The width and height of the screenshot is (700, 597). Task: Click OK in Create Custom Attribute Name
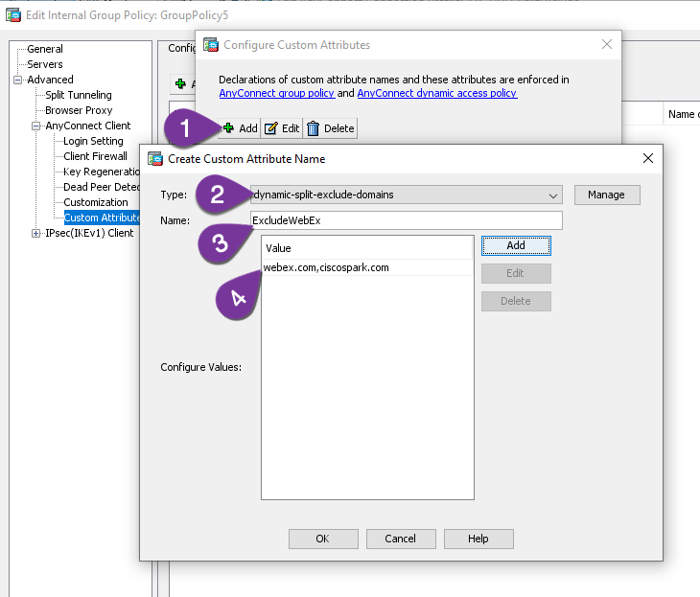[x=323, y=539]
